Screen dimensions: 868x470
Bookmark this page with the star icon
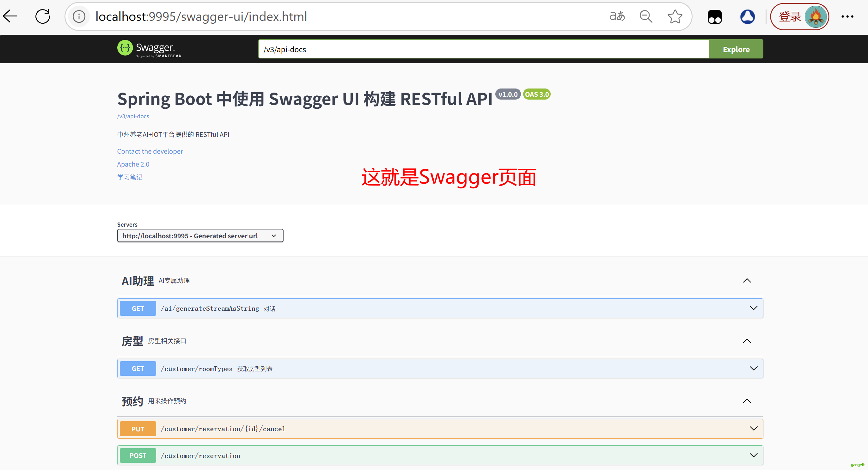(675, 16)
